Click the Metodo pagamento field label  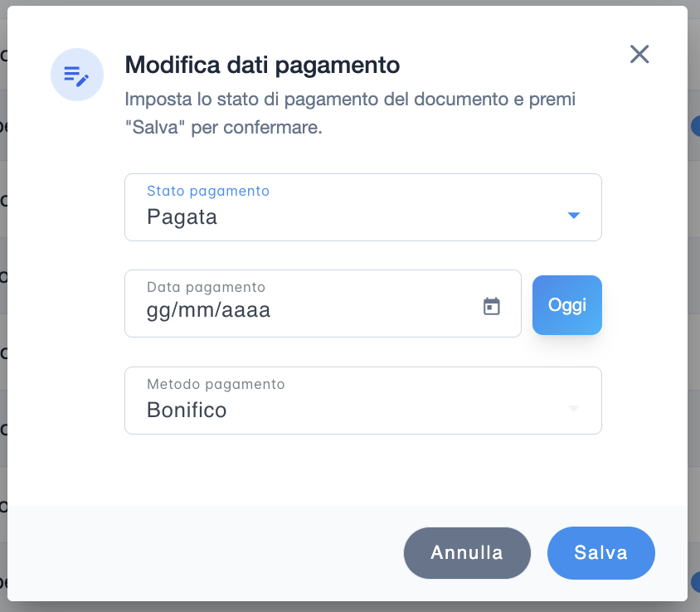click(216, 384)
